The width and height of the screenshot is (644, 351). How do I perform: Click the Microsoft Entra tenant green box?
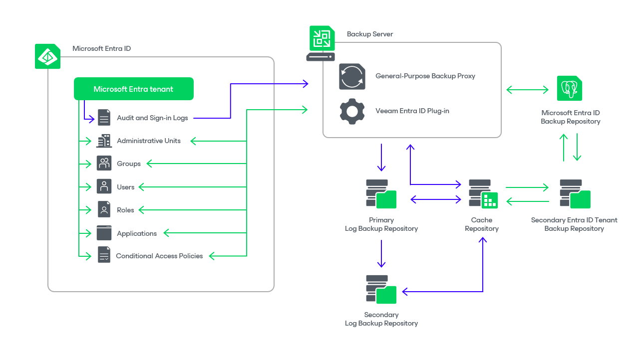tap(134, 89)
